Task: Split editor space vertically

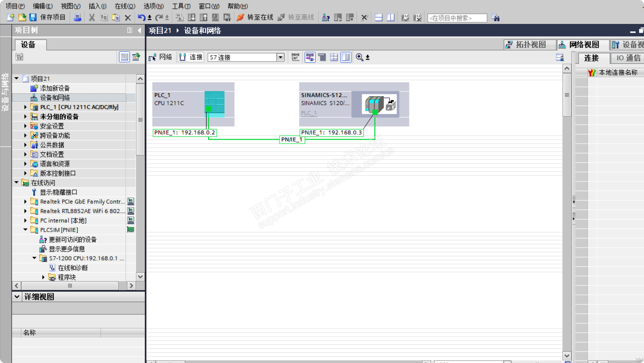Action: 391,18
